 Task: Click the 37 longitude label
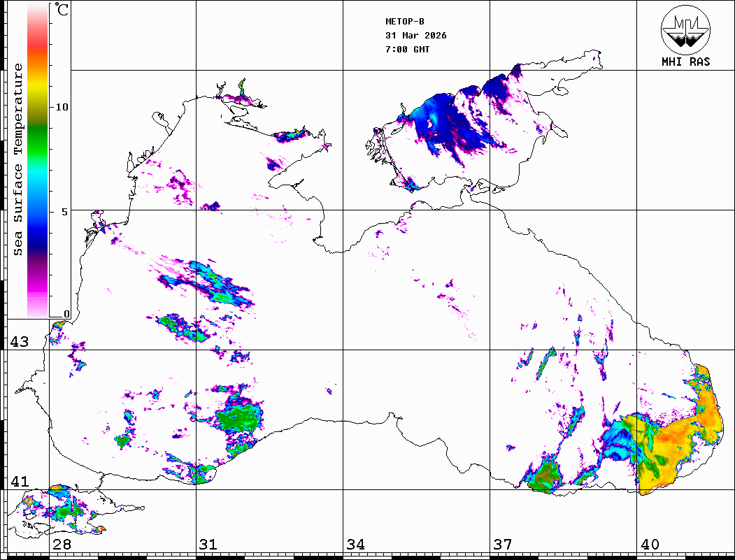click(x=502, y=544)
